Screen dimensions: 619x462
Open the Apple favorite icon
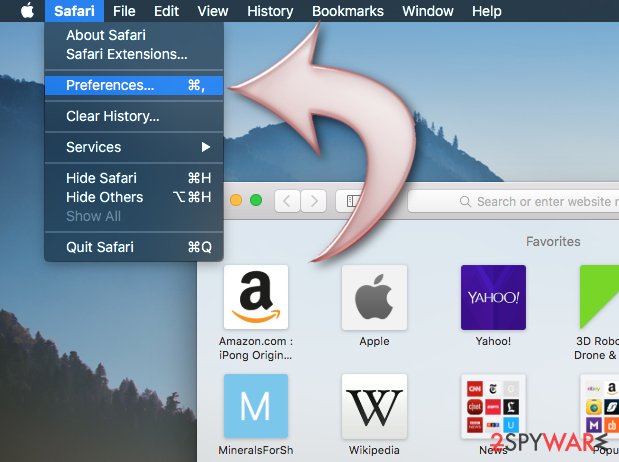point(374,297)
